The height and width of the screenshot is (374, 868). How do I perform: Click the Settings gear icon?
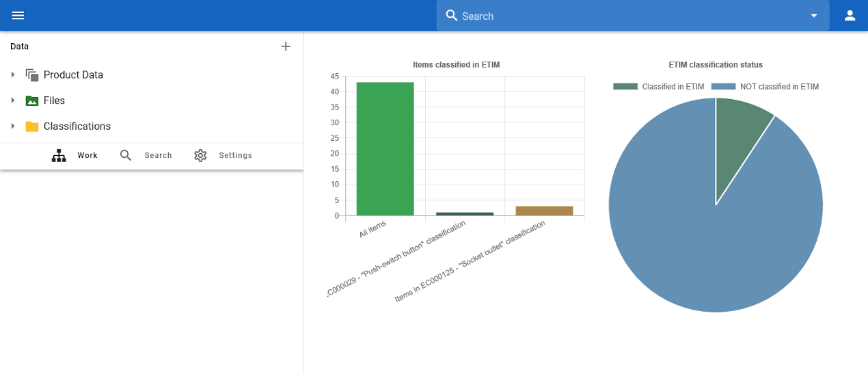pyautogui.click(x=200, y=156)
